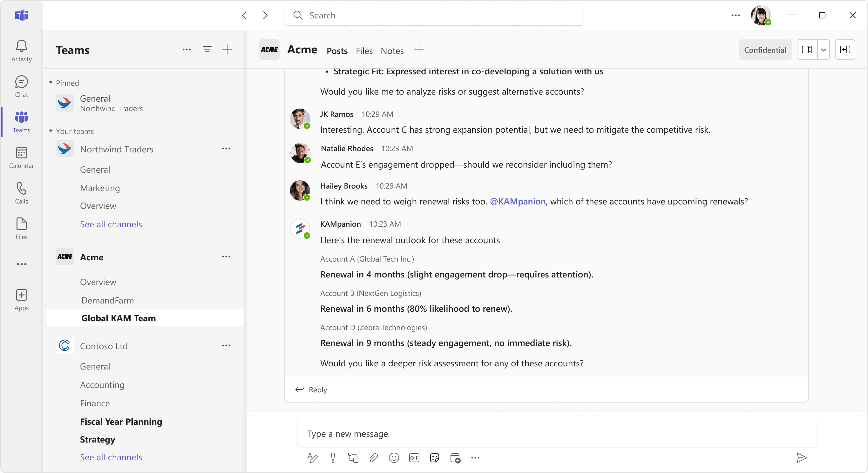Collapse the Pinned section

click(x=51, y=83)
